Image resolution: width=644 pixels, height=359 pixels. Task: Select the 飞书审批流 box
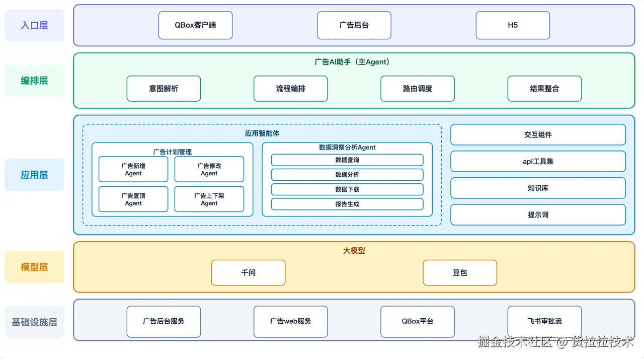tap(544, 321)
